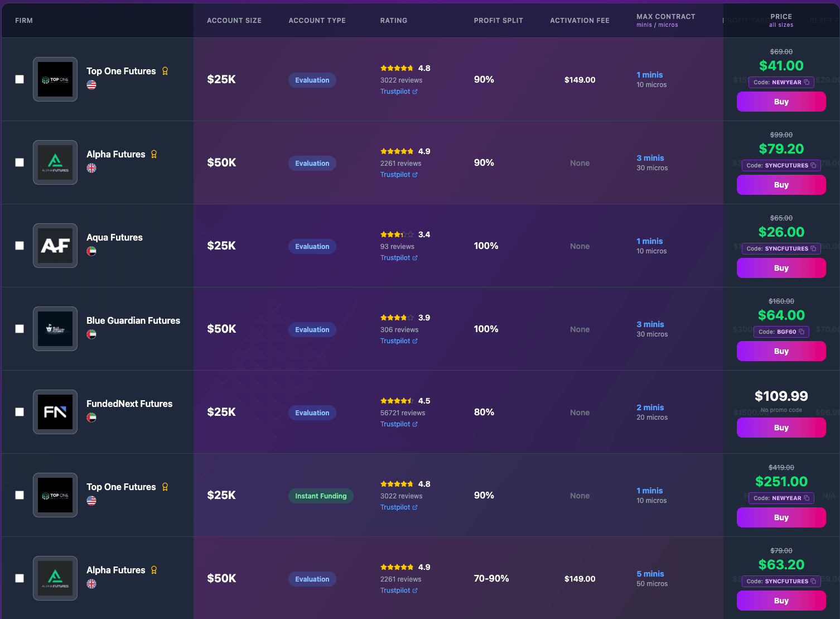Click the Buy button for Aqua Futures
This screenshot has width=840, height=619.
tap(781, 268)
